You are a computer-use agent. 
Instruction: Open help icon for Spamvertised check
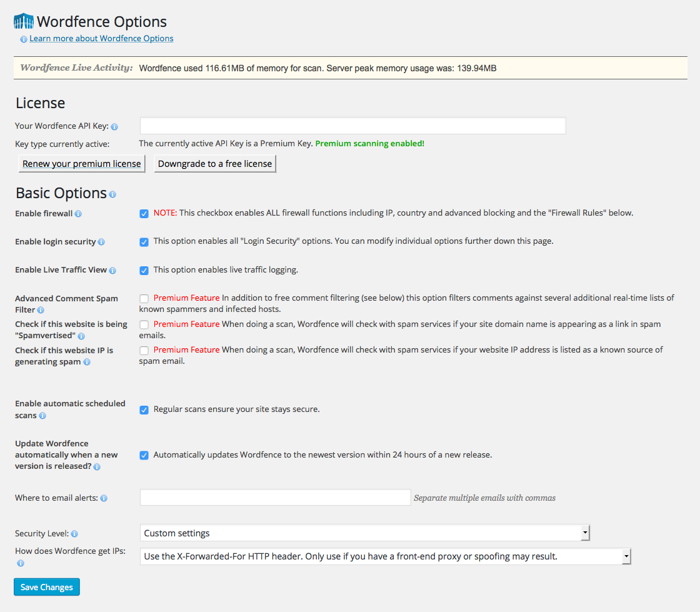(81, 336)
